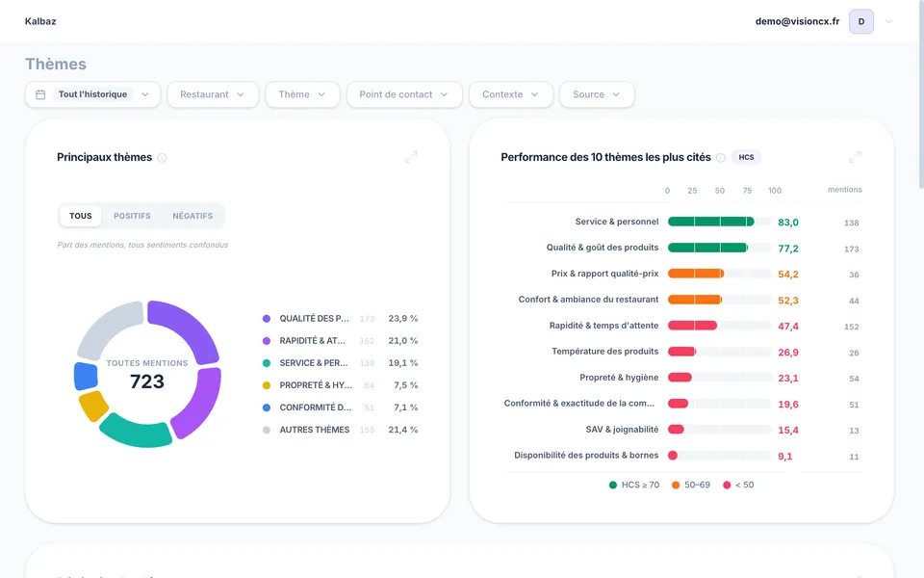Switch to the NÉGATIFS tab

coord(192,216)
